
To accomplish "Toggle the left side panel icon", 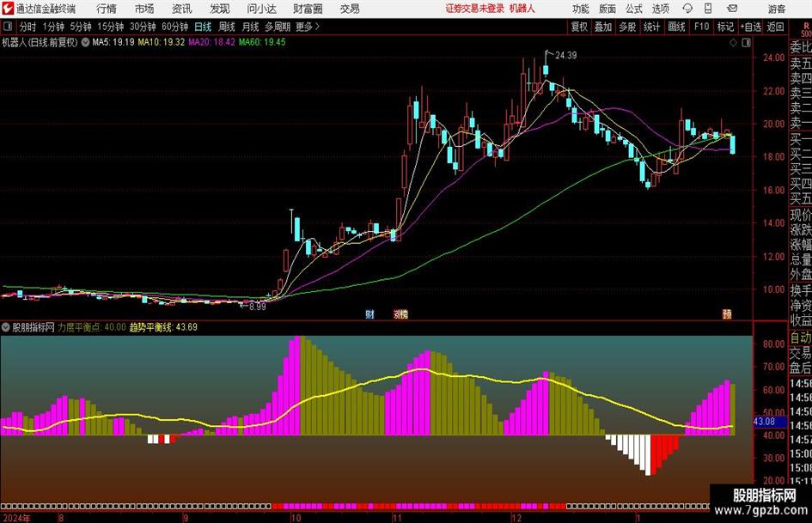I will pos(8,27).
